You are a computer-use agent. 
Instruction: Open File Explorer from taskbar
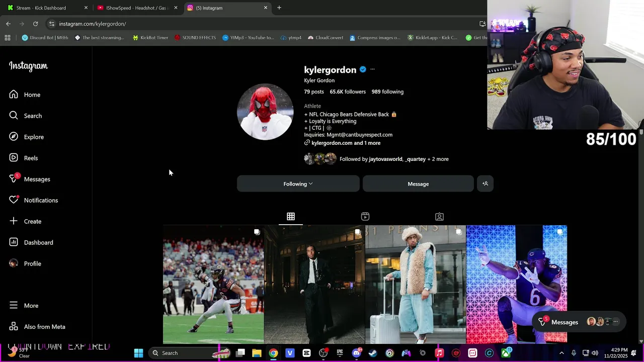[257, 353]
